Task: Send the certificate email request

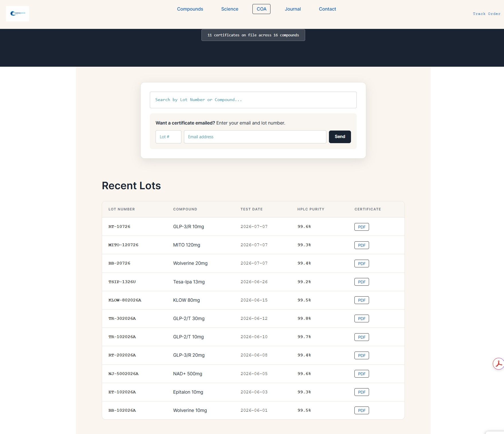Action: (x=340, y=137)
